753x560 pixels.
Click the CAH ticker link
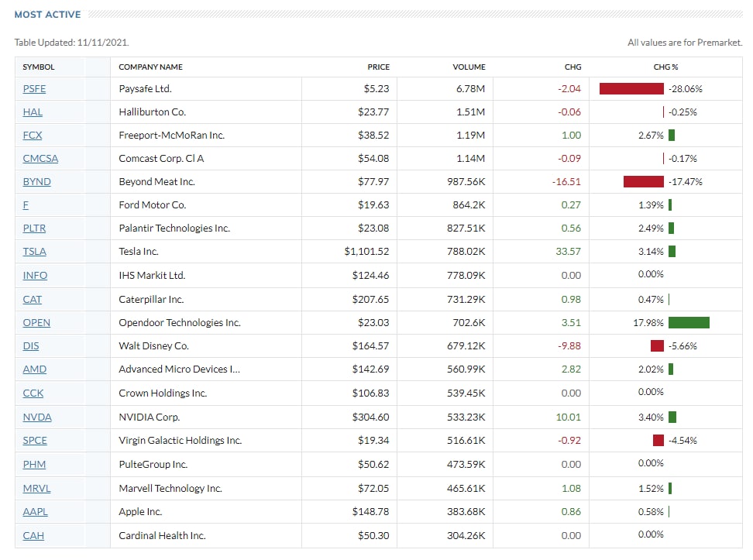(33, 535)
